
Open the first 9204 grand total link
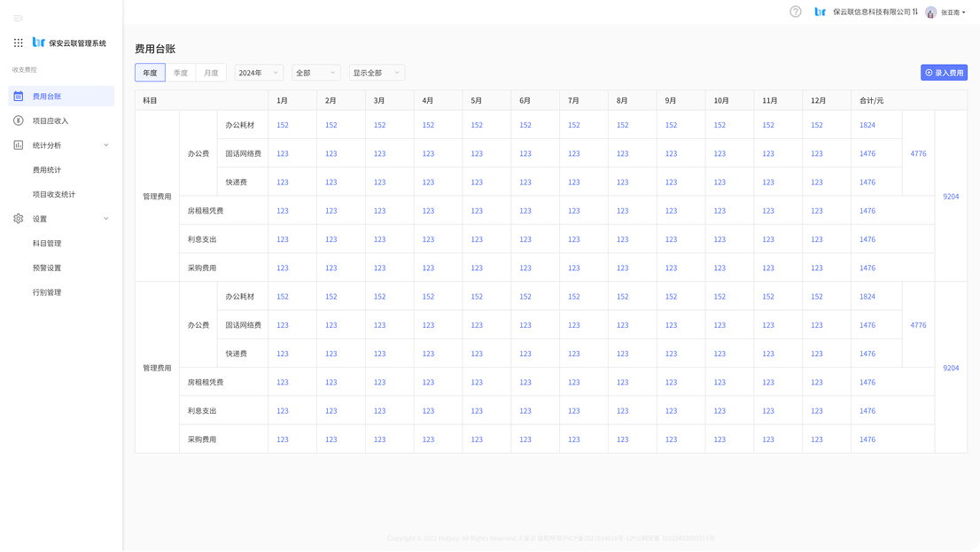951,197
